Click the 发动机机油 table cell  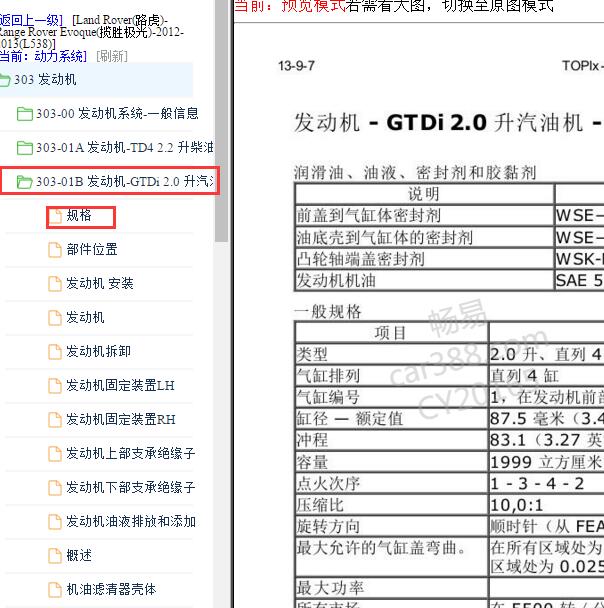(424, 280)
